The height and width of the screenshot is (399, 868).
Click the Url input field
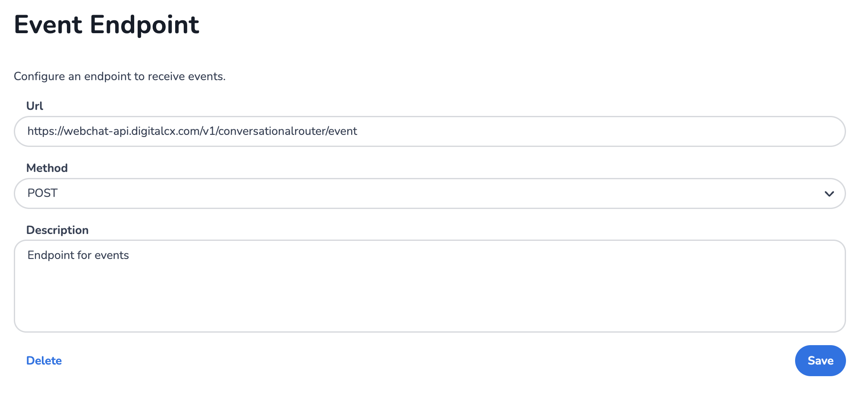[x=429, y=131]
